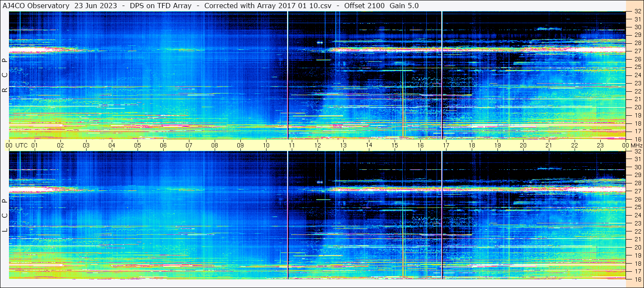Pick the 13 hour mark on the time axis
The image size is (644, 288).
click(x=343, y=145)
